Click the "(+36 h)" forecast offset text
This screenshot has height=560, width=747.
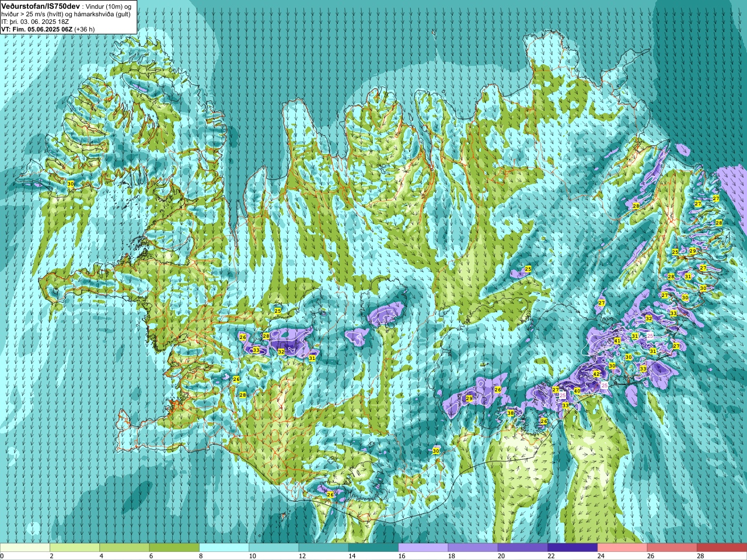(85, 29)
